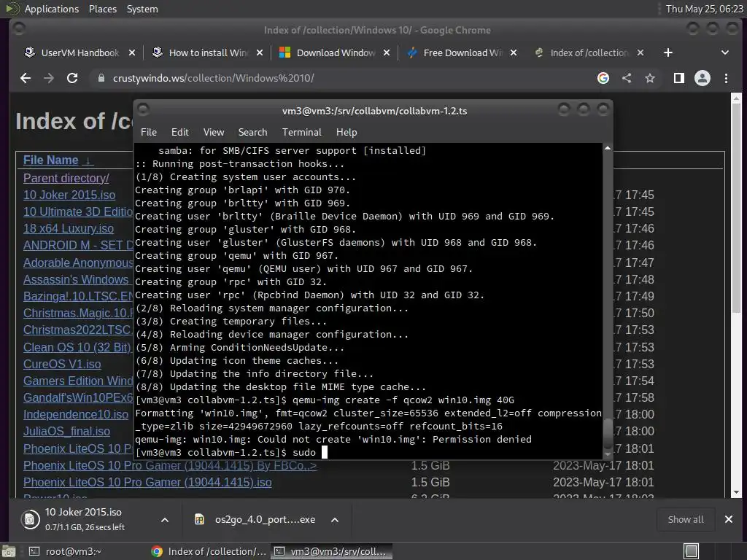Open Chrome window menu button in titlebar
The image size is (747, 560).
(19, 29)
